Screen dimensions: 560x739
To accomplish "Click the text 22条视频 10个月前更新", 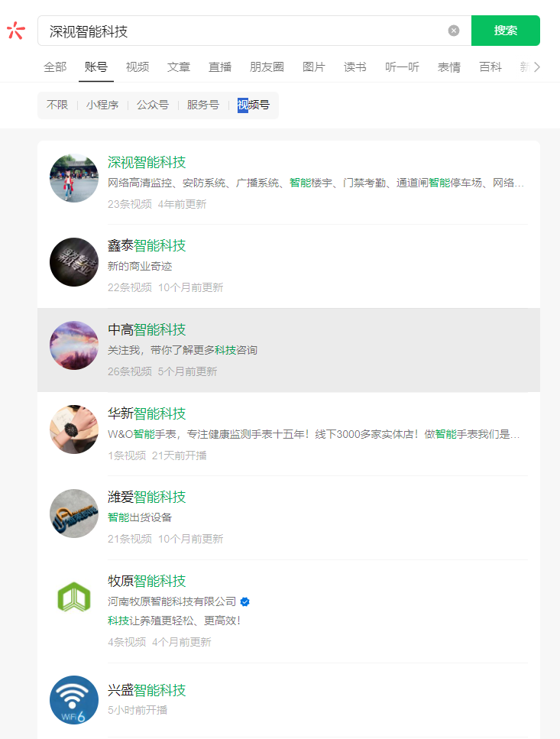I will [165, 287].
